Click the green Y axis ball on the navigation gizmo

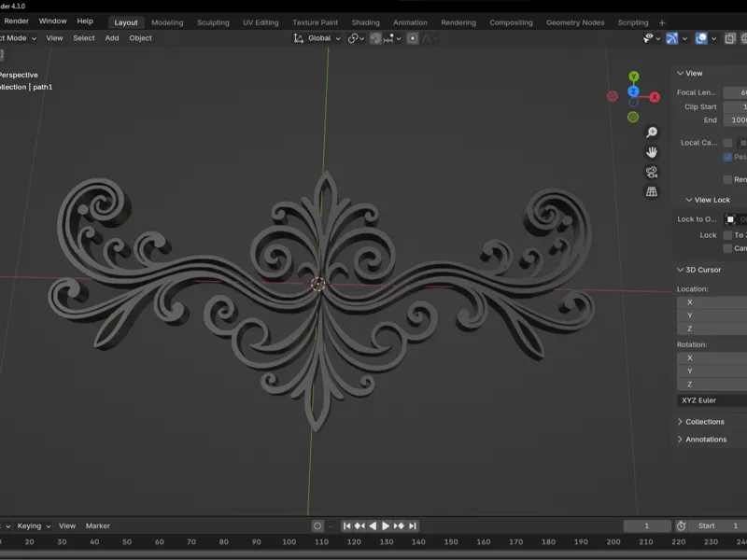pos(634,77)
